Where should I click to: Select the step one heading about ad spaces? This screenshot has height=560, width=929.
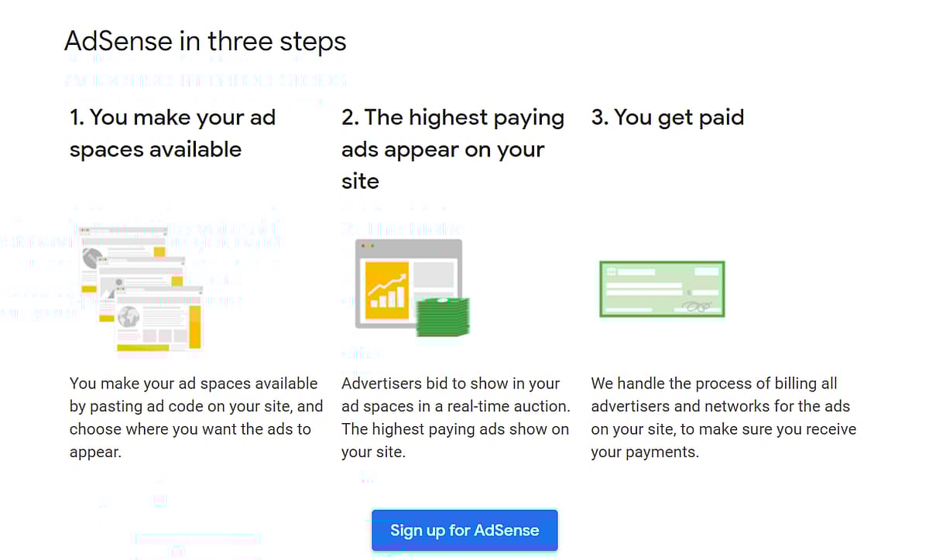pyautogui.click(x=172, y=132)
